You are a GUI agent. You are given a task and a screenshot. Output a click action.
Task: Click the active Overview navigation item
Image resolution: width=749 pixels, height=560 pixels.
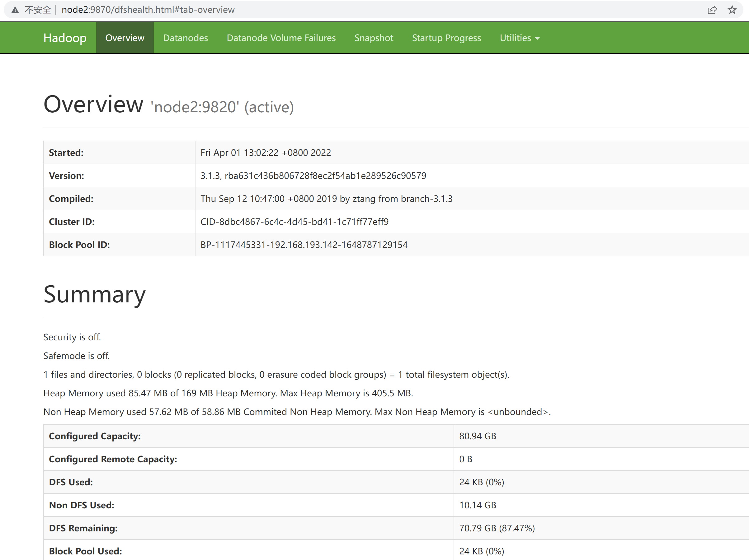click(125, 38)
